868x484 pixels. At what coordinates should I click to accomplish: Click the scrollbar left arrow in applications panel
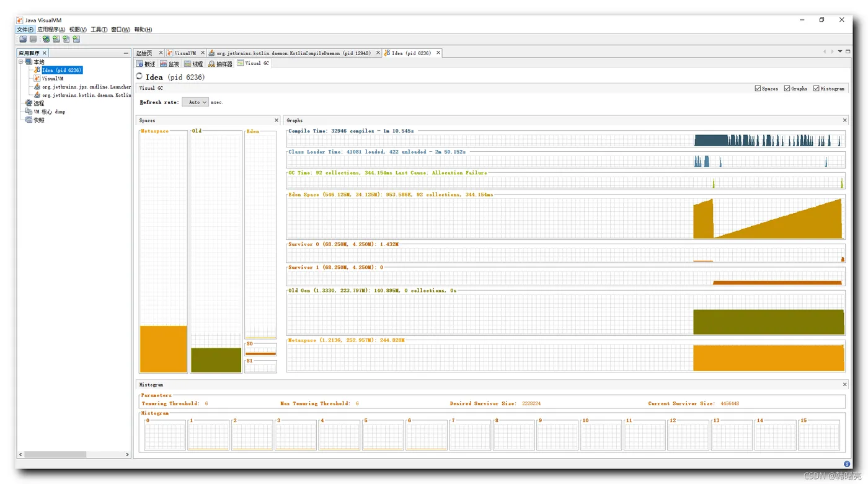(20, 454)
